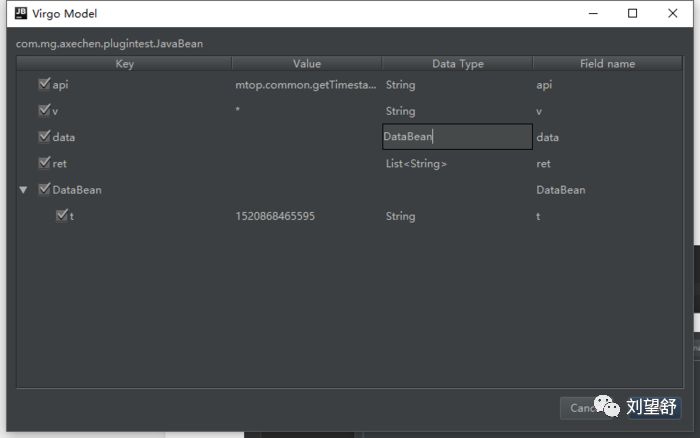Uncheck the t field checkbox

(x=62, y=216)
